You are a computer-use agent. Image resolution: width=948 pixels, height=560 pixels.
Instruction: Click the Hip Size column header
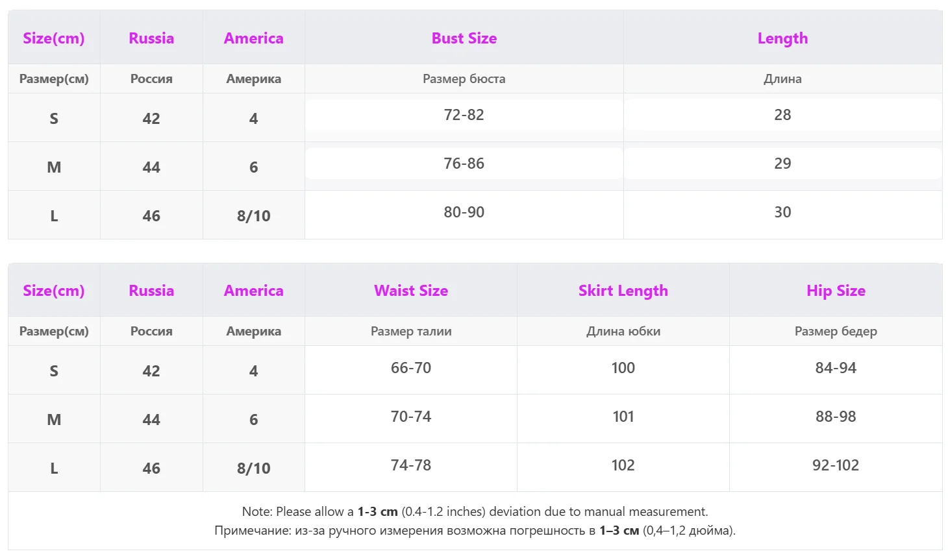(x=836, y=291)
